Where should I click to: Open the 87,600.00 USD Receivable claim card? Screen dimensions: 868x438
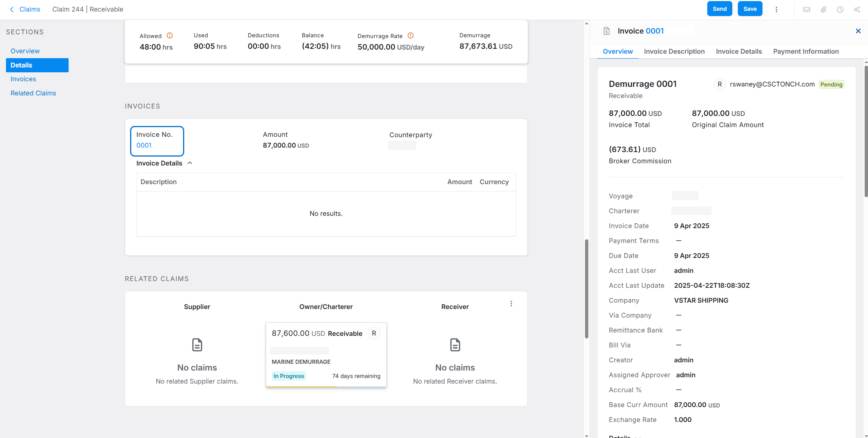pos(326,354)
